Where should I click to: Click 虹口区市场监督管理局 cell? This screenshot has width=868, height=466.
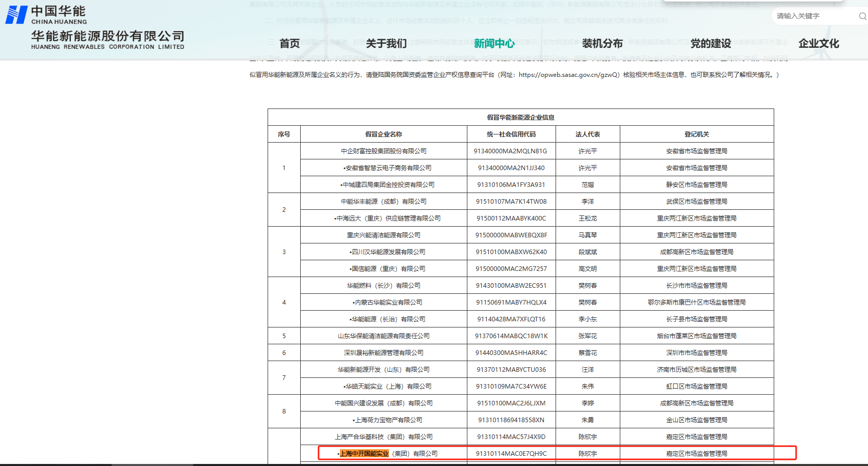pyautogui.click(x=697, y=387)
